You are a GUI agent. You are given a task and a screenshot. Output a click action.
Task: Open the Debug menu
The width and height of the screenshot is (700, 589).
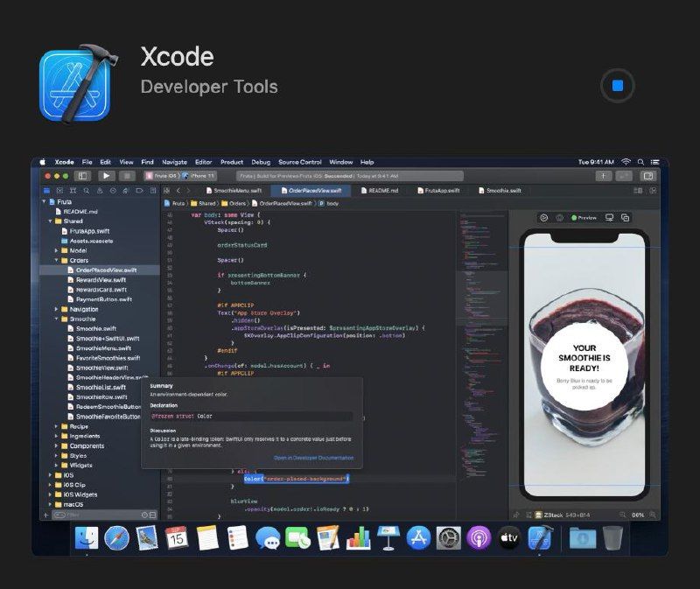click(261, 162)
